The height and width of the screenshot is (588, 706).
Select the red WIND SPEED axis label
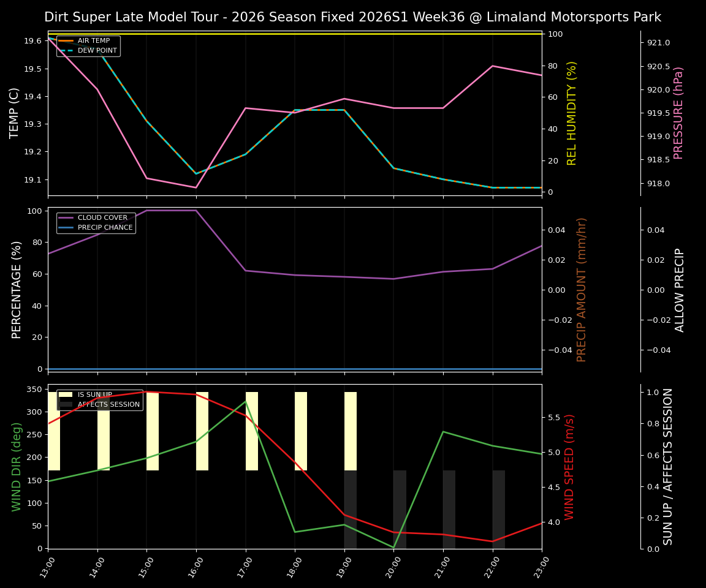[x=567, y=468]
